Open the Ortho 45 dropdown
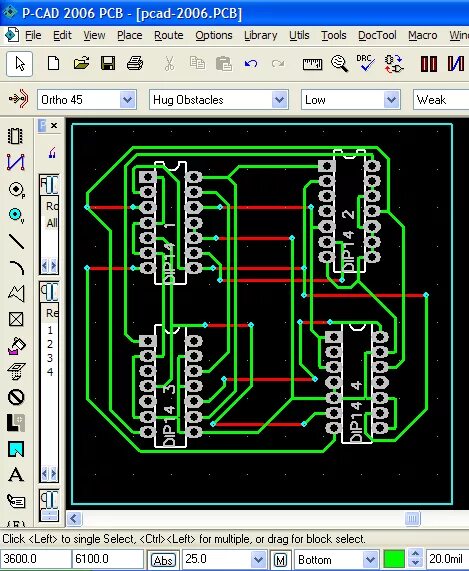This screenshot has height=571, width=469. (x=127, y=99)
